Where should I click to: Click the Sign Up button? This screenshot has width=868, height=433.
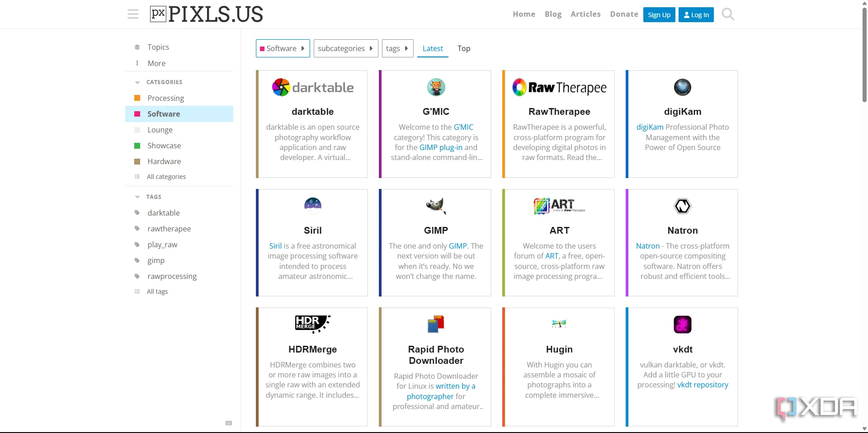[x=659, y=14]
